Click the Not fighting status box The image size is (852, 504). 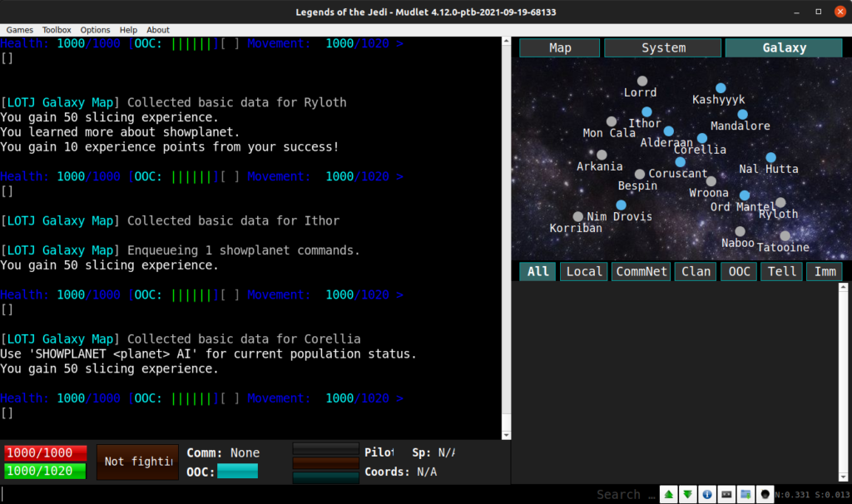pyautogui.click(x=138, y=462)
